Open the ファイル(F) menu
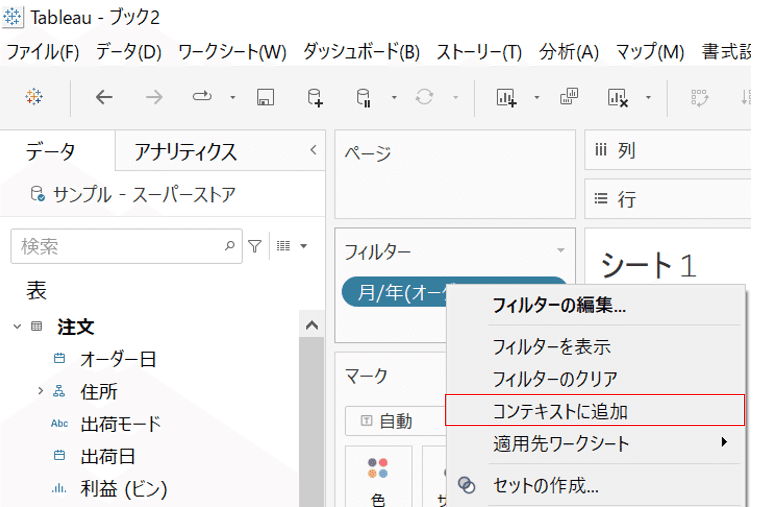Screen dimensions: 757x507 43,52
